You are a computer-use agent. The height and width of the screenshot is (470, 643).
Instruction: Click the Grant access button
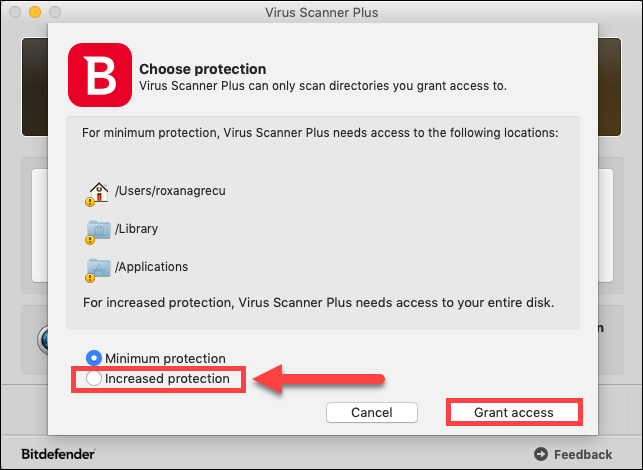click(x=514, y=412)
